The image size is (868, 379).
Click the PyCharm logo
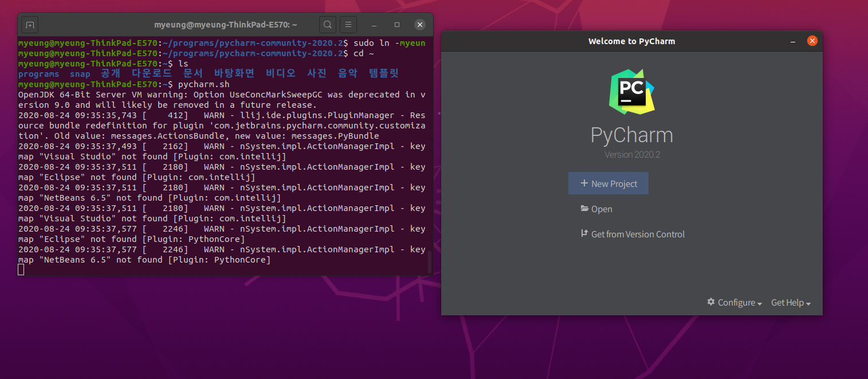coord(631,91)
